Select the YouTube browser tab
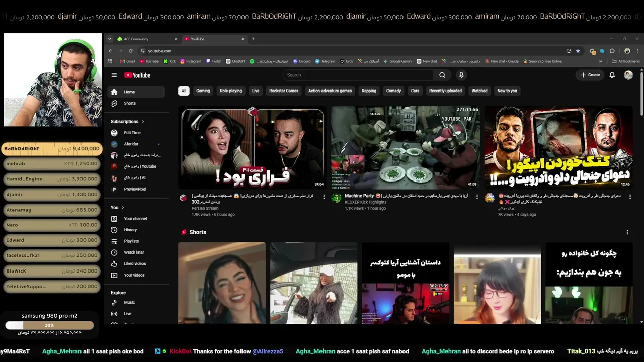This screenshot has width=644, height=362. tap(214, 39)
